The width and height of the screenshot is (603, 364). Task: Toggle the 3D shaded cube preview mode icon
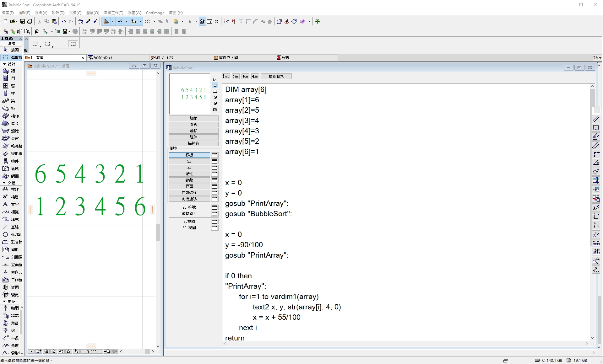[x=215, y=104]
